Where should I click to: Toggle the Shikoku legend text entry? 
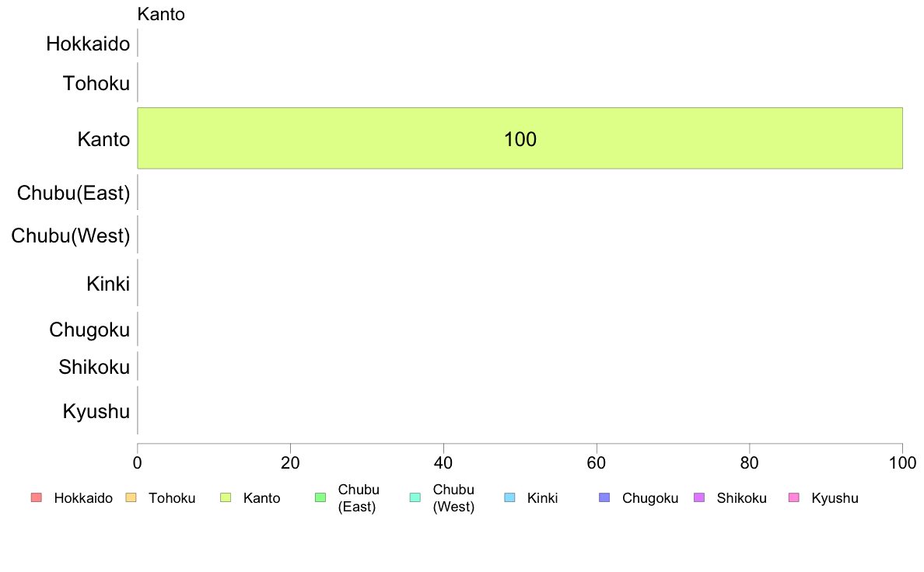point(741,498)
